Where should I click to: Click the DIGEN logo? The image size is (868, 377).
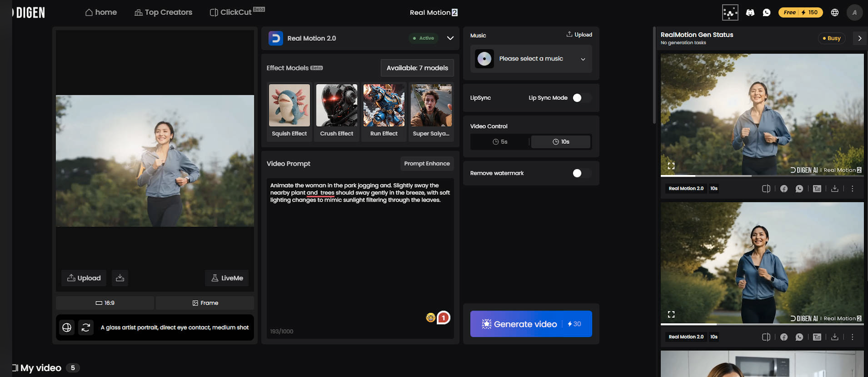(29, 13)
